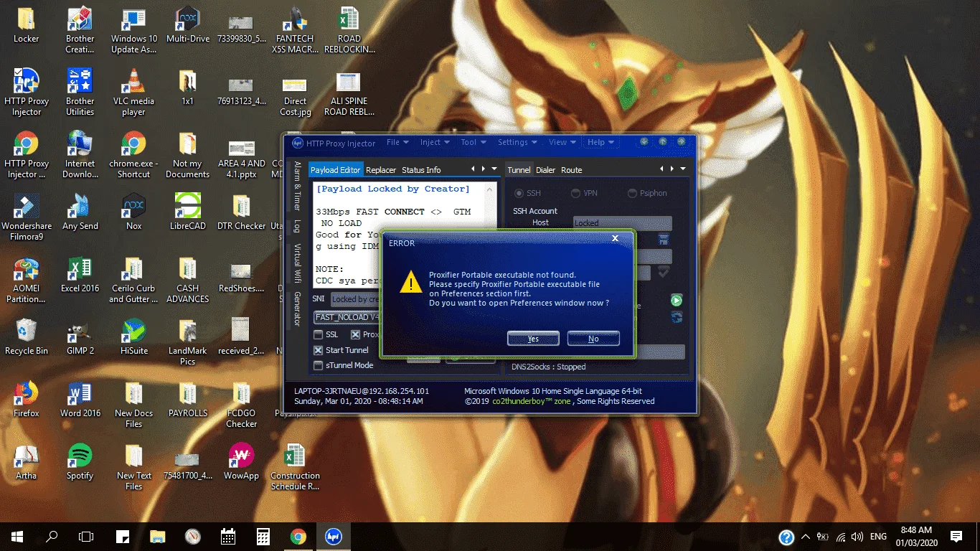
Task: Click SSH Account Host field
Action: pyautogui.click(x=622, y=223)
